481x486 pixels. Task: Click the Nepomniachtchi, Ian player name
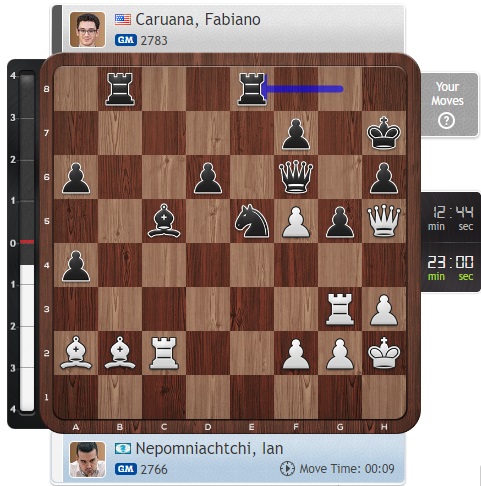pos(209,448)
